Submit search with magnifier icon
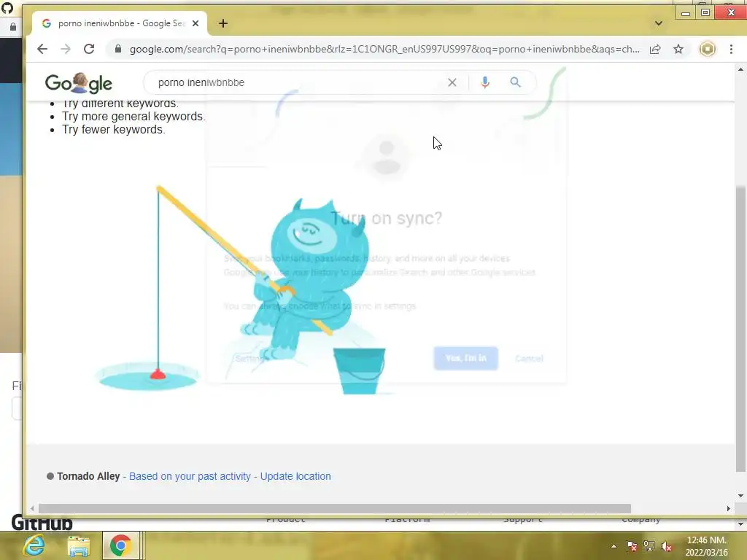This screenshot has height=560, width=747. click(515, 82)
